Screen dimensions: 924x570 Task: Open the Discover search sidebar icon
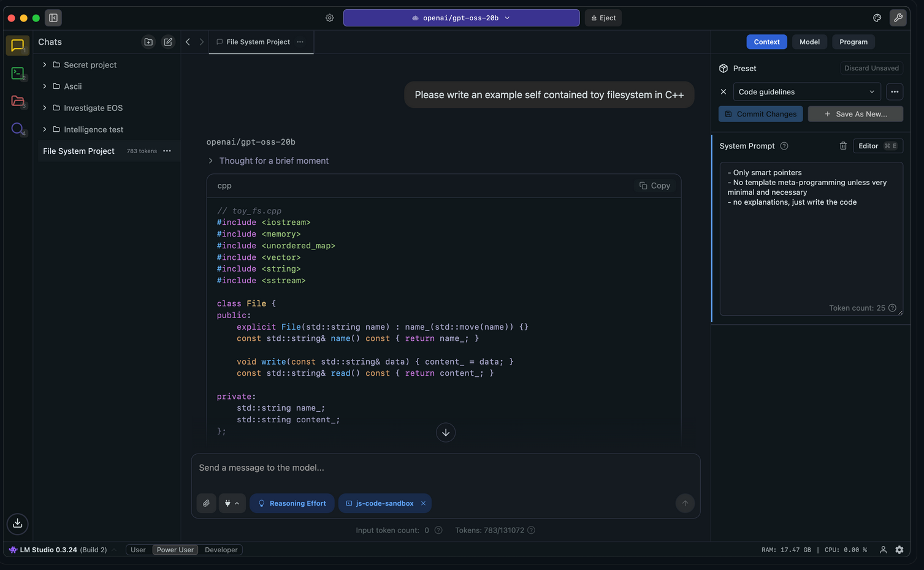(17, 129)
